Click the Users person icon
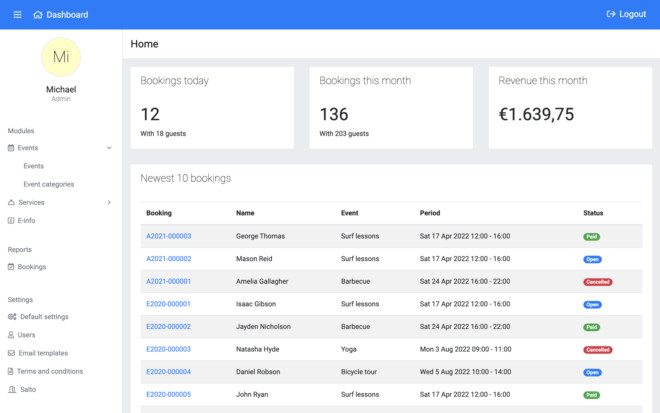 coord(11,335)
